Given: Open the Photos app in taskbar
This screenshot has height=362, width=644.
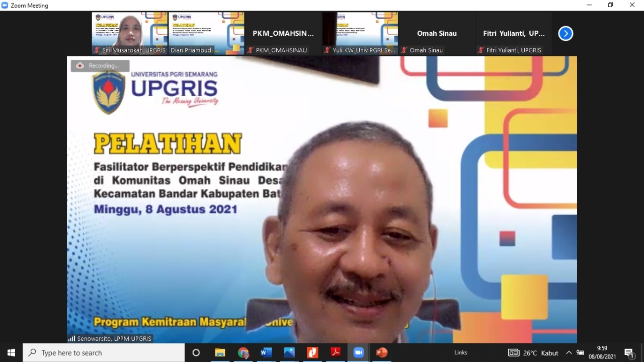Looking at the screenshot, I should pos(289,352).
